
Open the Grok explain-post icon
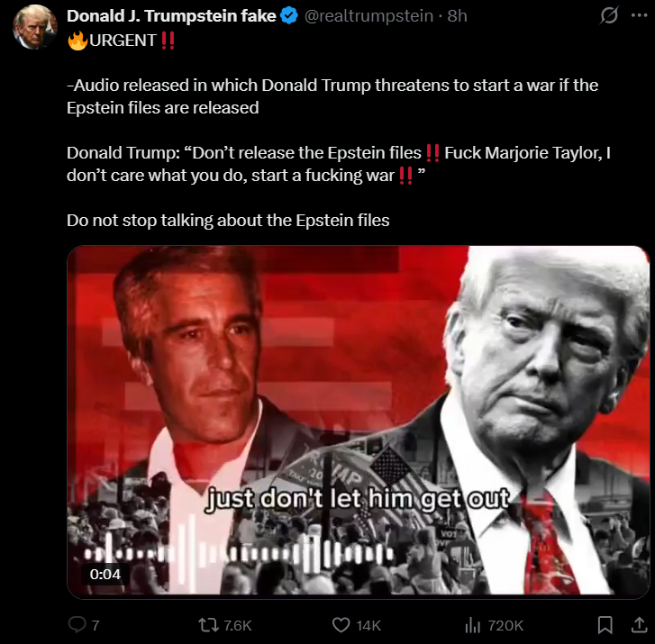click(x=609, y=16)
